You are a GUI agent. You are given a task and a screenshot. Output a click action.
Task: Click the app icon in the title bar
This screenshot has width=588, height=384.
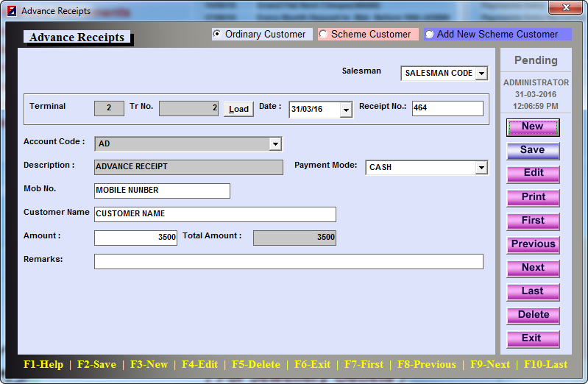10,11
